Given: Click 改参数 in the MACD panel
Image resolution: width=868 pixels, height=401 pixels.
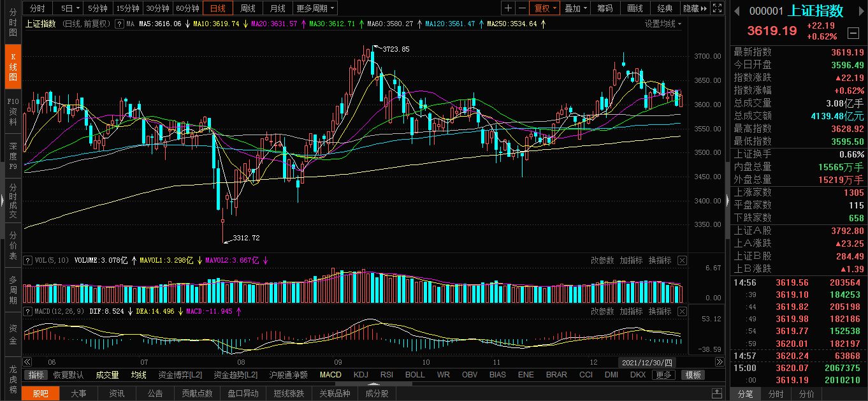Looking at the screenshot, I should tap(602, 311).
